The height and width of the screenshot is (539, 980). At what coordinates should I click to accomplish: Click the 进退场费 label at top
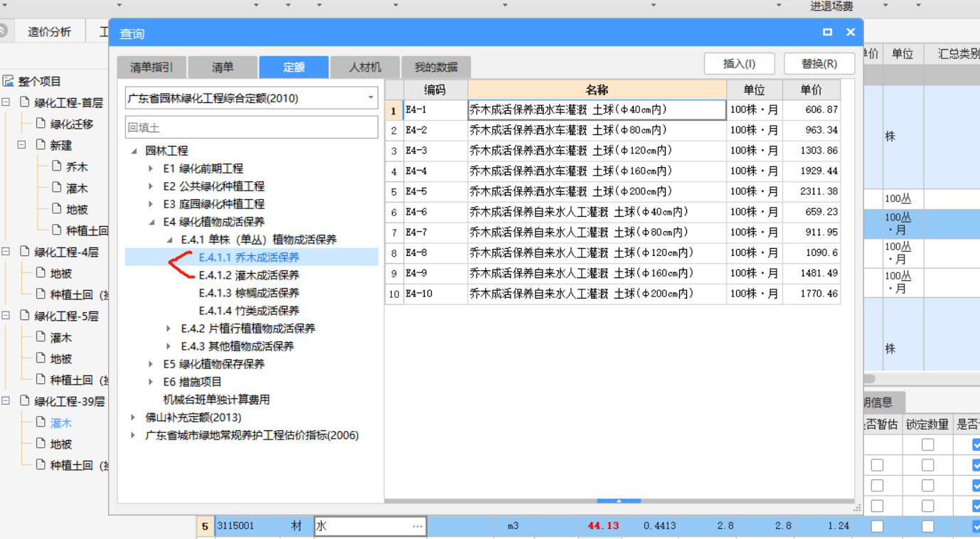click(831, 6)
